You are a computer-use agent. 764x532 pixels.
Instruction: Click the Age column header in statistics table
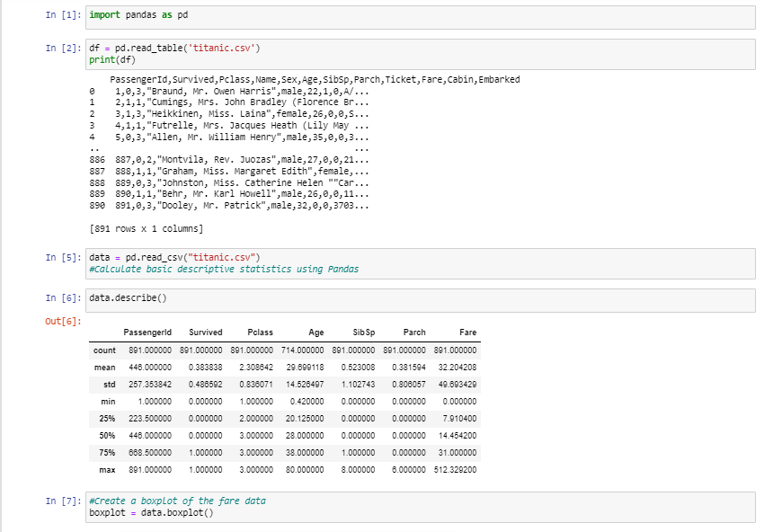(x=316, y=332)
